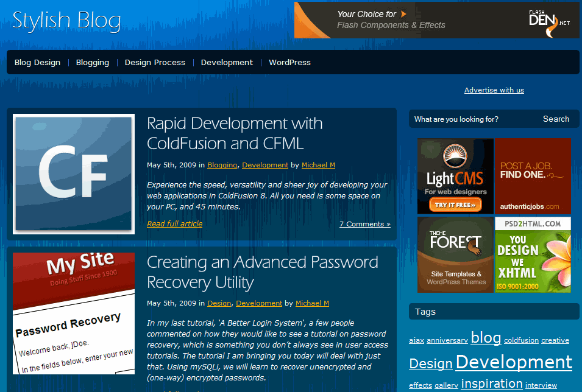Select the large Development tag in tag cloud
582x392 pixels.
514,362
